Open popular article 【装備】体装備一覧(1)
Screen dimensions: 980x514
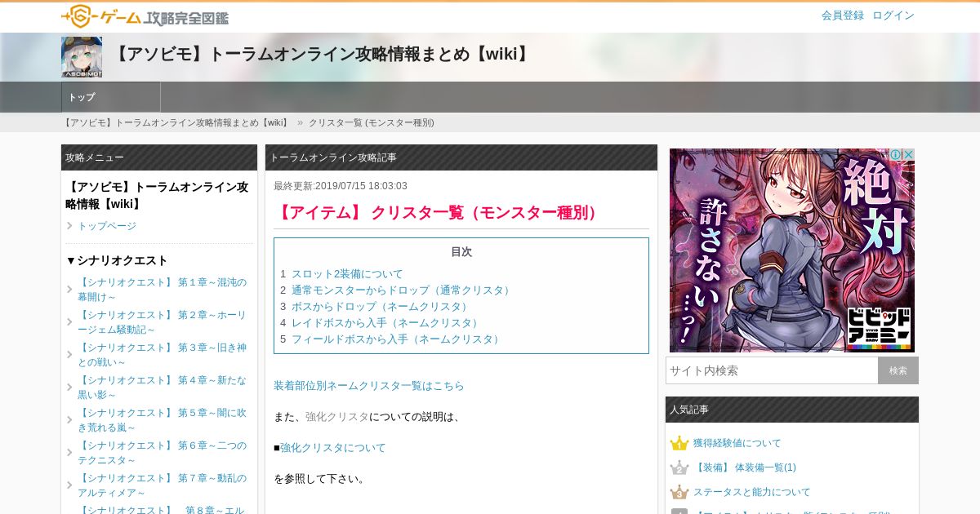[x=745, y=467]
